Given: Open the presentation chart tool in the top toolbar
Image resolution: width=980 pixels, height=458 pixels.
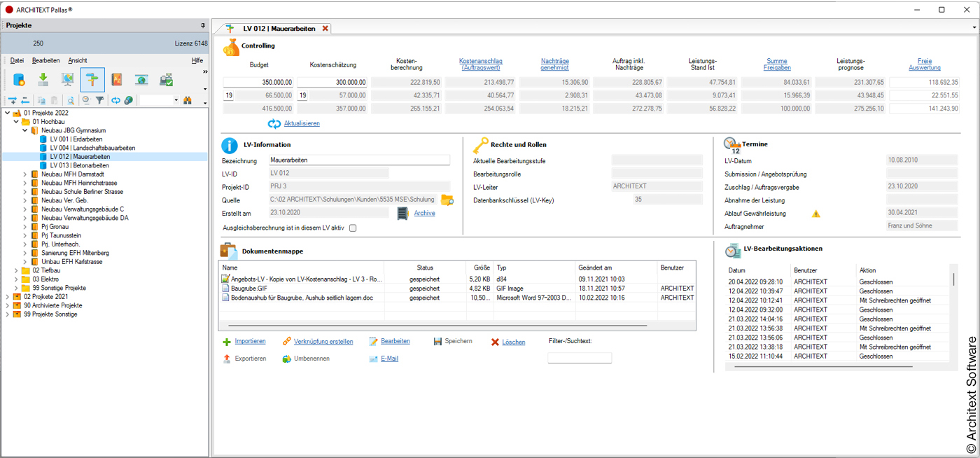Looking at the screenshot, I should tap(67, 80).
